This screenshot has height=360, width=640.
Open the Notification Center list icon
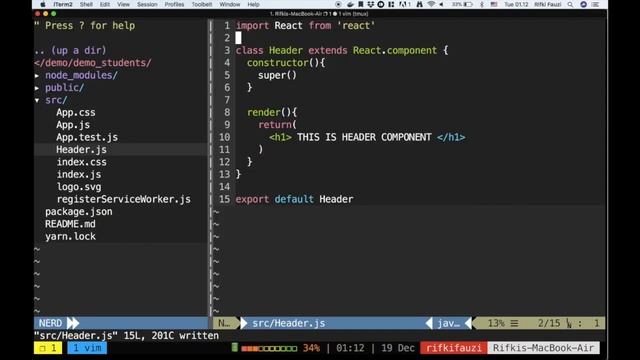click(x=596, y=4)
